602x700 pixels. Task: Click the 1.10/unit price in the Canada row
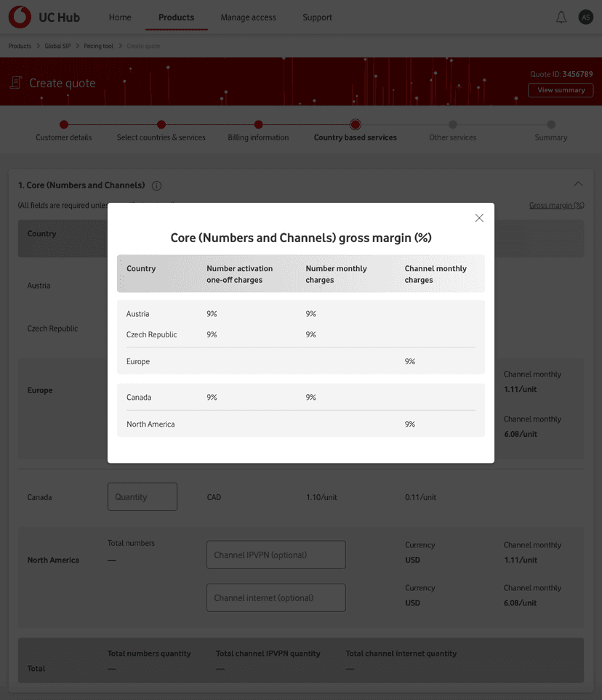point(321,497)
